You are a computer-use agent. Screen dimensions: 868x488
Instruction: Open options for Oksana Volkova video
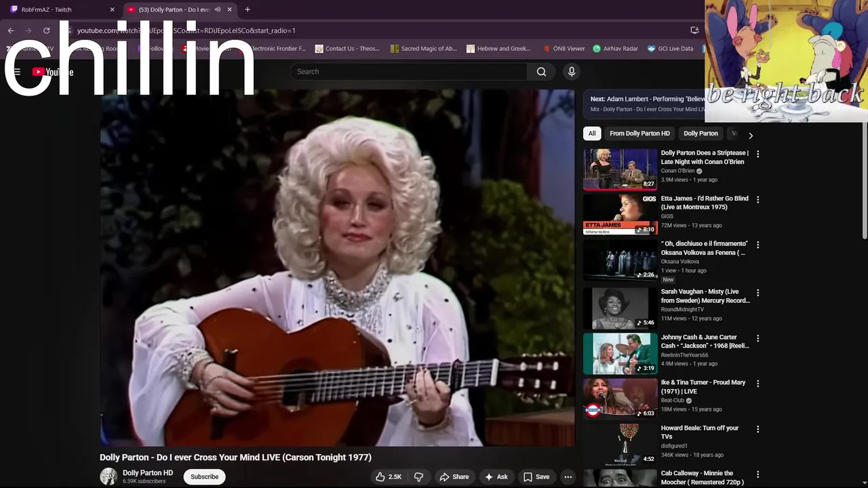(757, 245)
